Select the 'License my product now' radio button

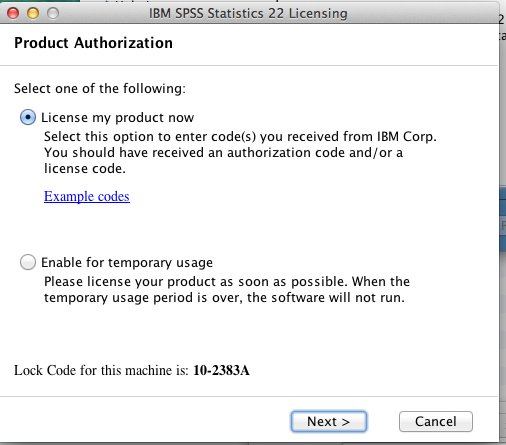[x=28, y=117]
